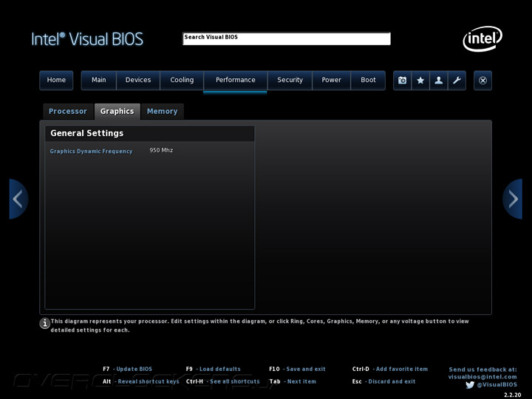
Task: Open the Devices menu
Action: 138,81
